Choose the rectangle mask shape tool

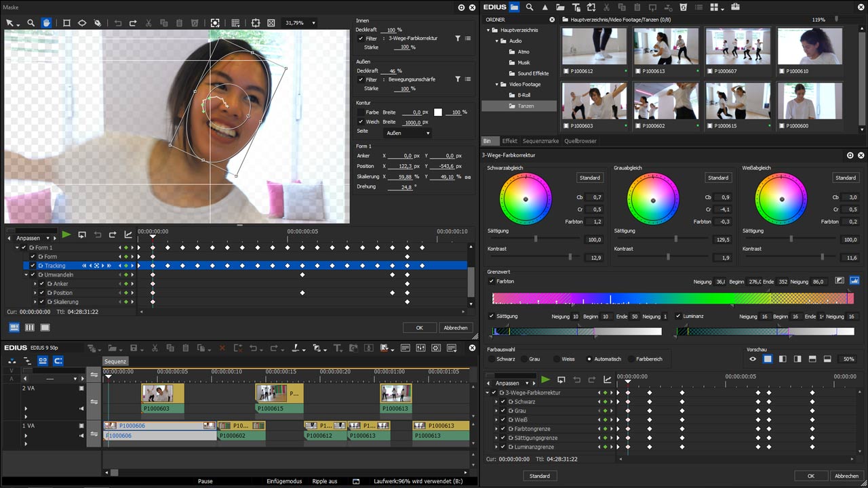[66, 23]
